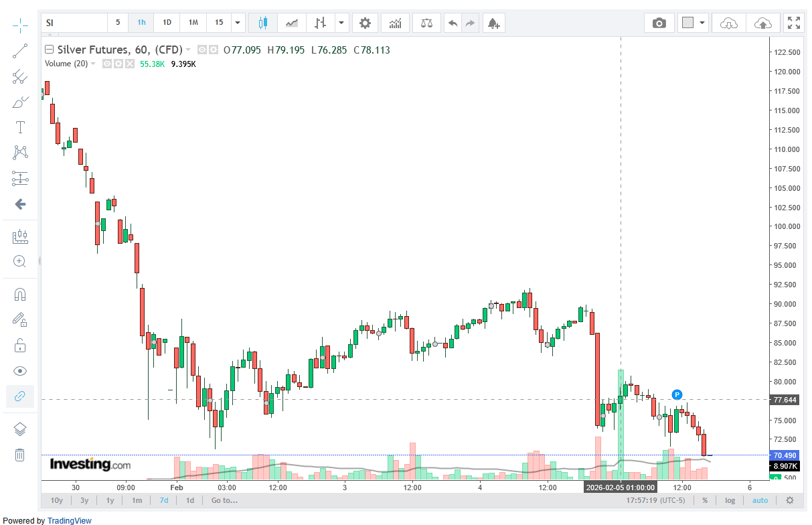Create an alert with bell icon
Screen dimensions: 812x525
point(493,23)
